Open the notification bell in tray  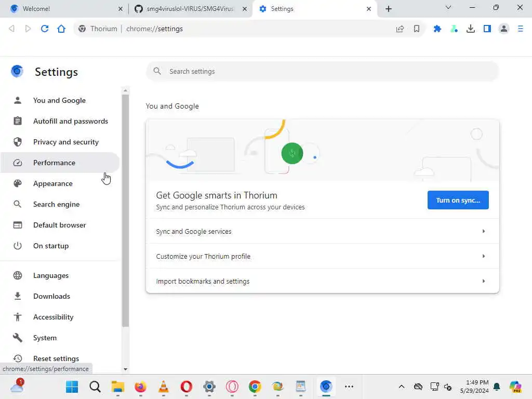pos(497,387)
